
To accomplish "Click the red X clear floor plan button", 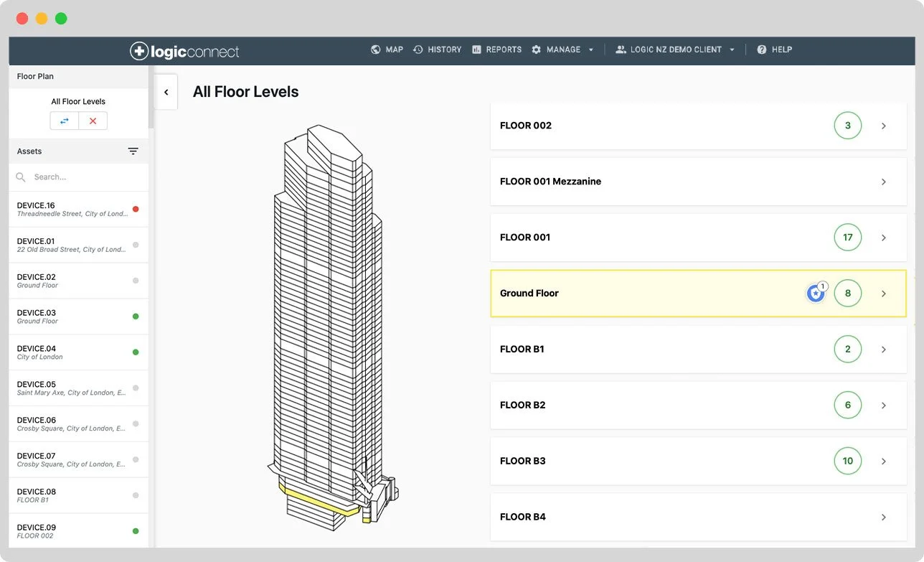I will pos(93,121).
